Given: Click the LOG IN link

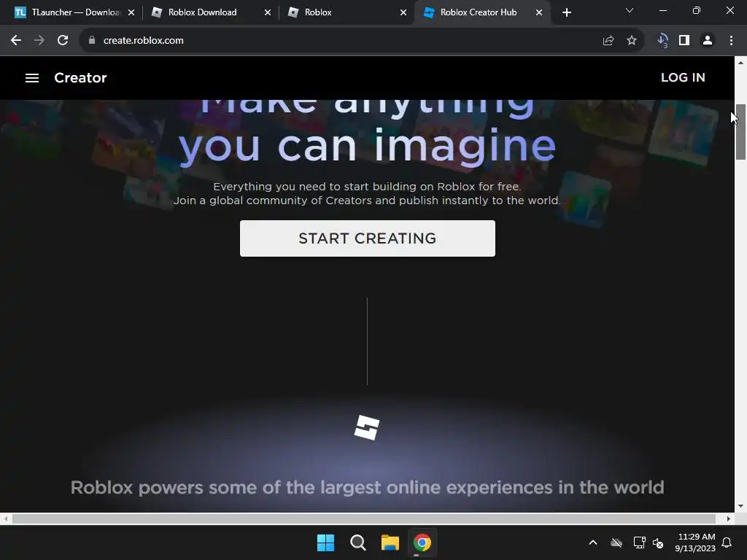Looking at the screenshot, I should (x=683, y=77).
